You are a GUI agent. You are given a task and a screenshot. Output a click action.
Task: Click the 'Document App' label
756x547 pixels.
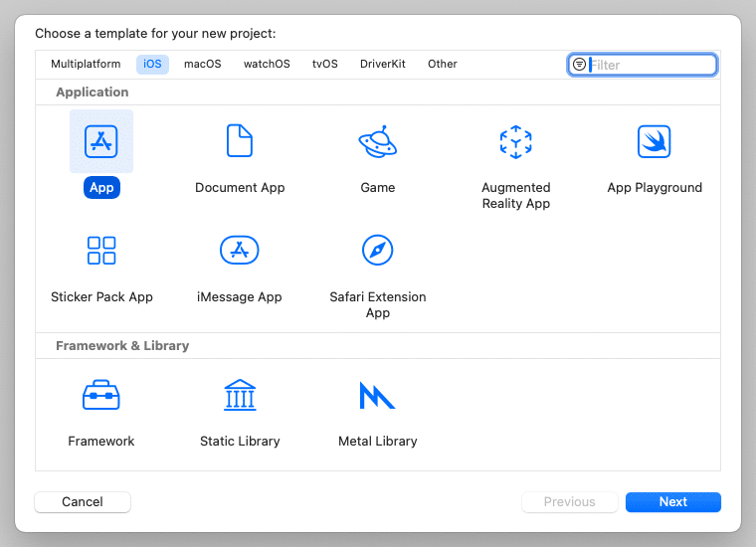(240, 188)
